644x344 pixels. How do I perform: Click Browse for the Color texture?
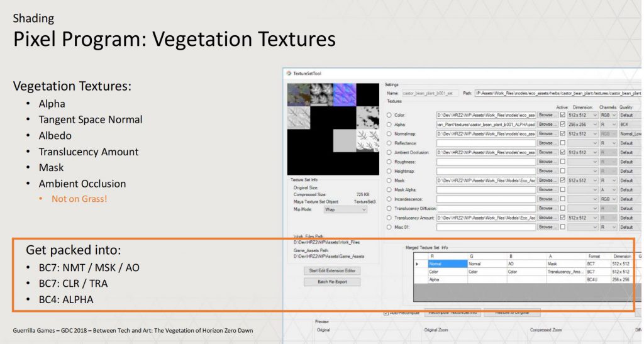coord(547,115)
